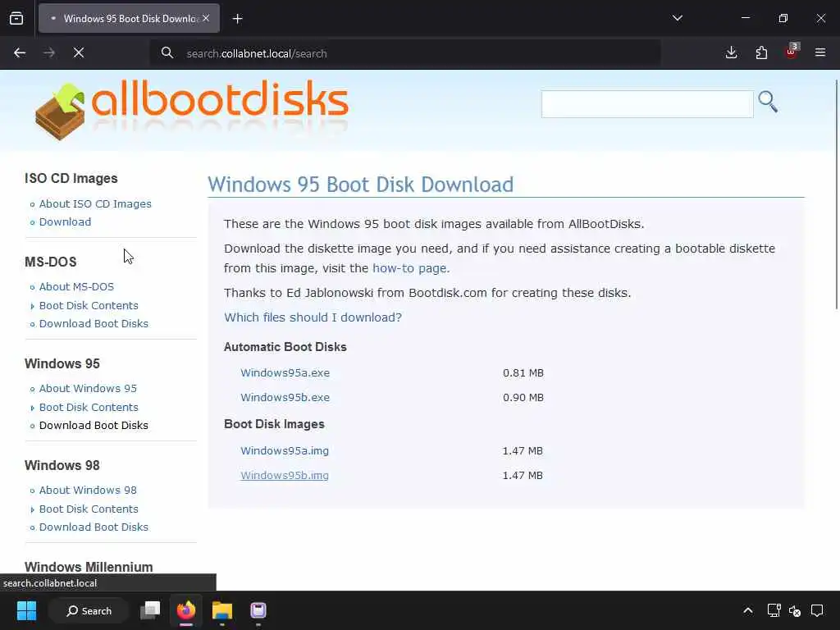Close the Windows 95 Boot Disk Download tab

coord(206,18)
